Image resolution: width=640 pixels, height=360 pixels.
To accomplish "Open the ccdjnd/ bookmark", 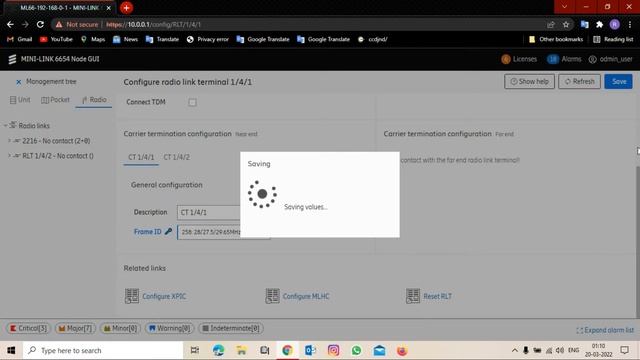I will point(372,39).
